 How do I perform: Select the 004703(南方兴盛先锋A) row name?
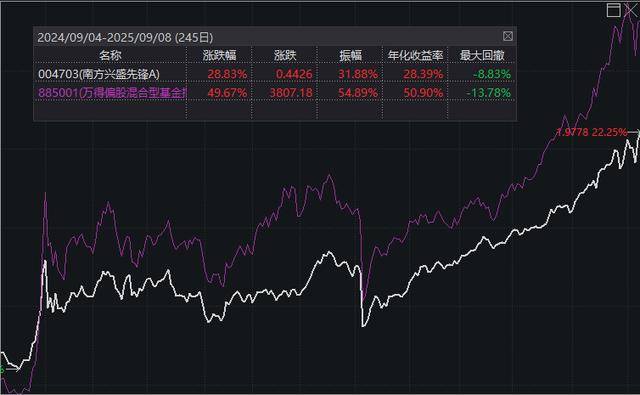(x=99, y=74)
